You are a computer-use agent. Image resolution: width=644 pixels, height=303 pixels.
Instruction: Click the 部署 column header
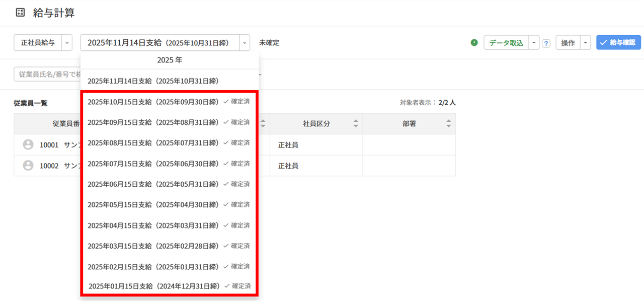409,123
